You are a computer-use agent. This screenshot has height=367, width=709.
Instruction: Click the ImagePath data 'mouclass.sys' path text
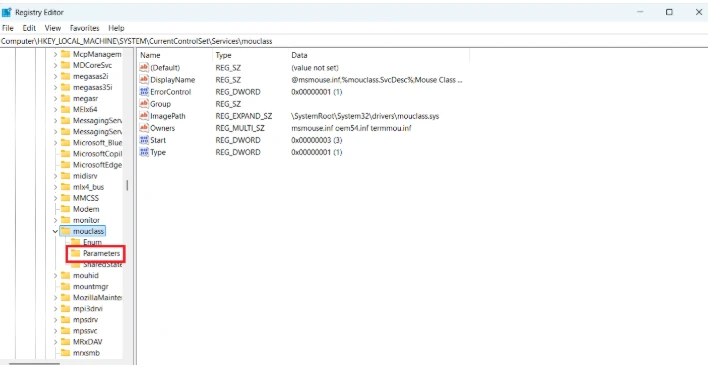365,116
